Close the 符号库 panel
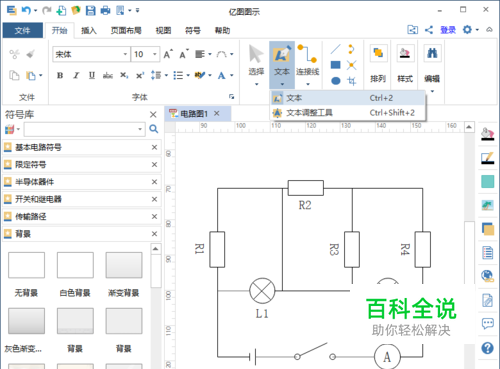This screenshot has width=500, height=369. click(x=153, y=115)
